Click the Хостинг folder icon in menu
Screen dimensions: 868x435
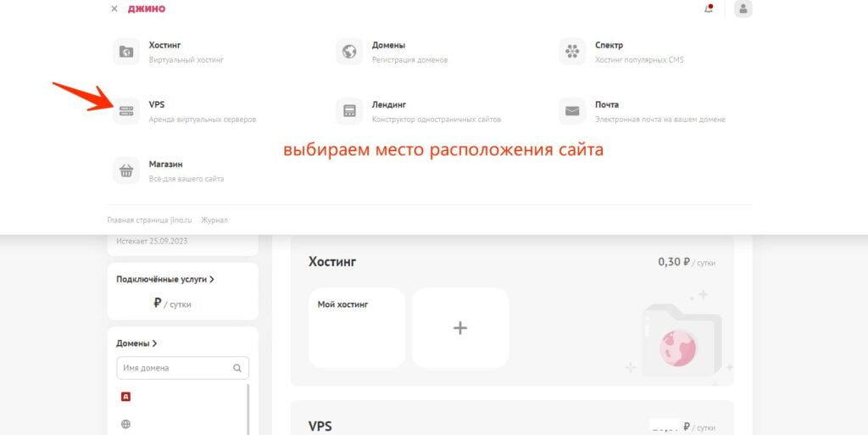pyautogui.click(x=126, y=52)
